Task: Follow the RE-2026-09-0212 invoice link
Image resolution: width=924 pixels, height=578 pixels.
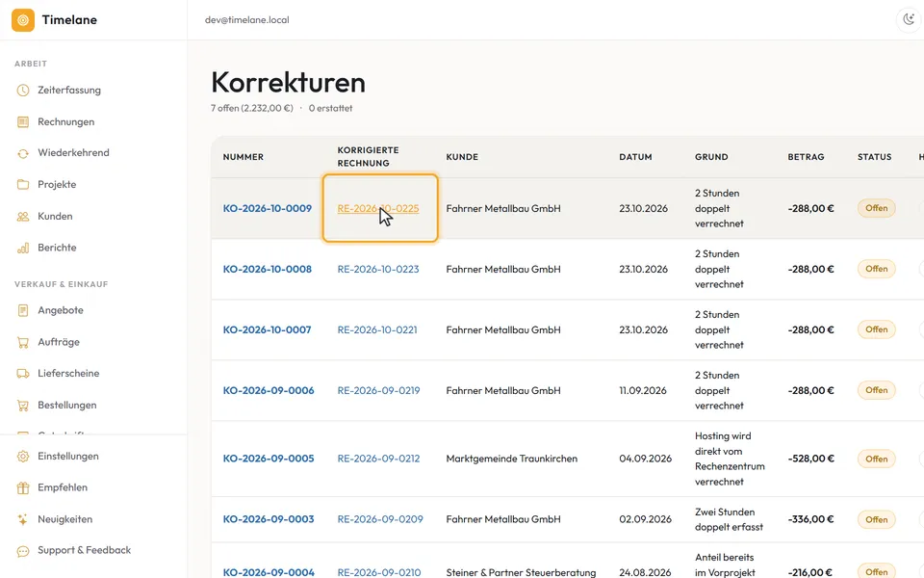Action: [x=378, y=459]
